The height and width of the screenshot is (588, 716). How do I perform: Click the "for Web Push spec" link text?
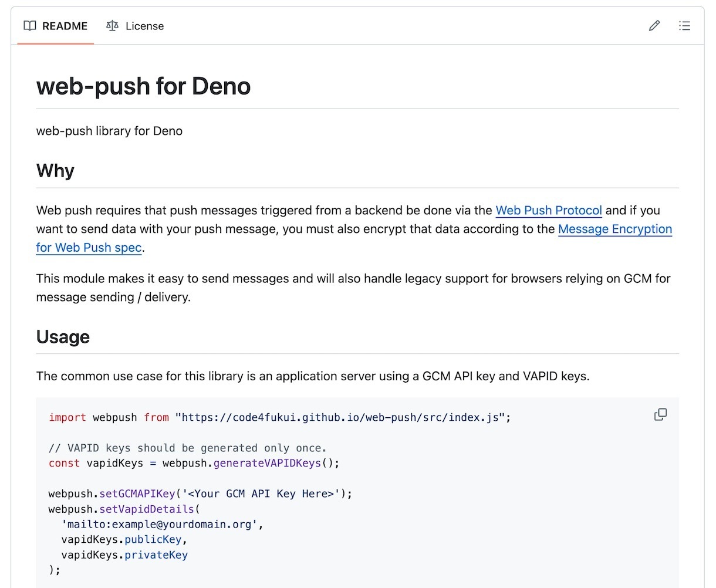tap(89, 248)
